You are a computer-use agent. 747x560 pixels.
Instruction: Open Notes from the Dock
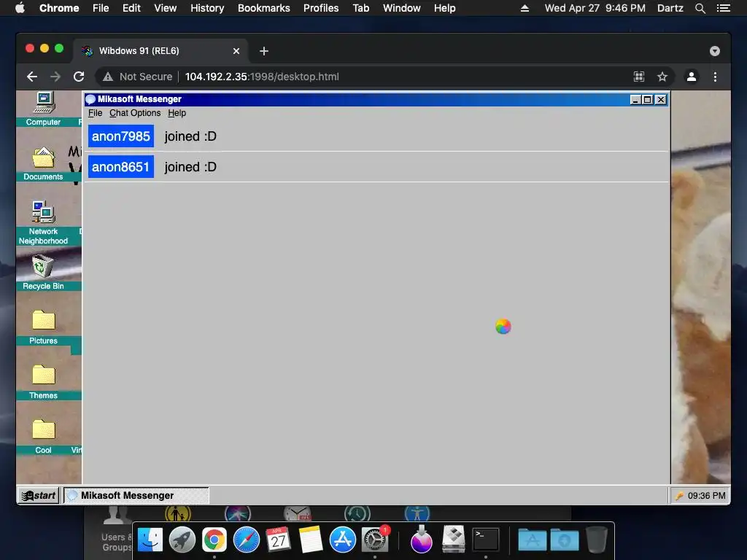coord(311,540)
